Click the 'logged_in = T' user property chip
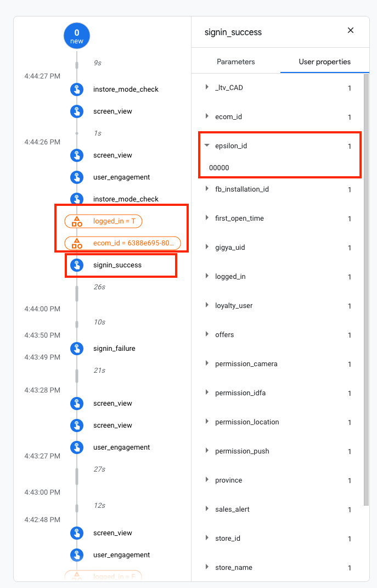This screenshot has height=588, width=377. click(x=103, y=221)
